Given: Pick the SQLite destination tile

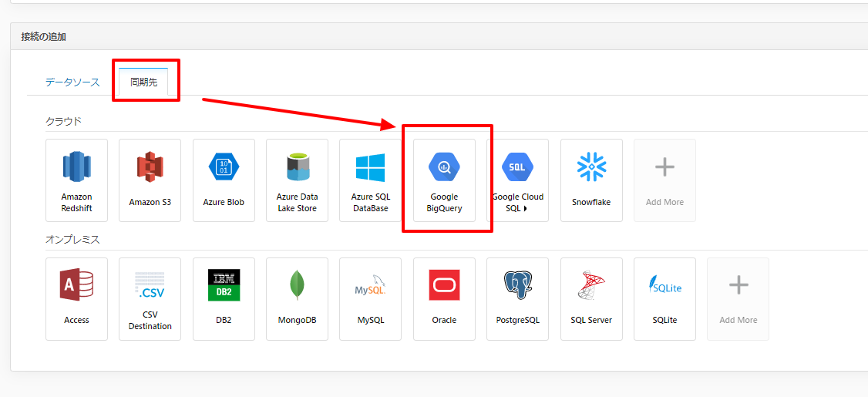Looking at the screenshot, I should click(x=664, y=299).
